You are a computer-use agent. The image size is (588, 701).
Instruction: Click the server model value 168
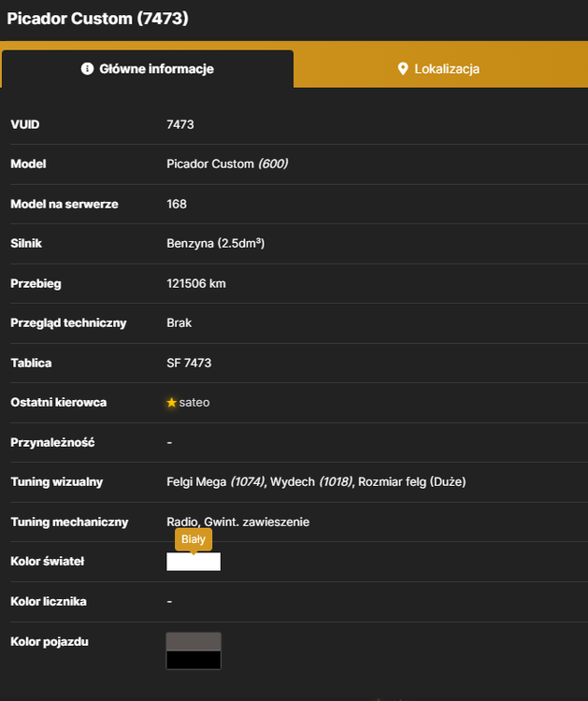pyautogui.click(x=177, y=204)
